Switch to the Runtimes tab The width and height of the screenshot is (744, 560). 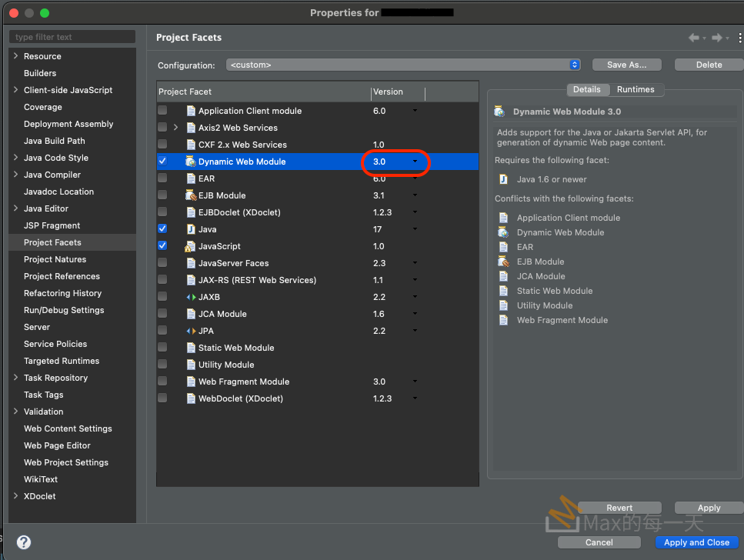click(x=636, y=89)
